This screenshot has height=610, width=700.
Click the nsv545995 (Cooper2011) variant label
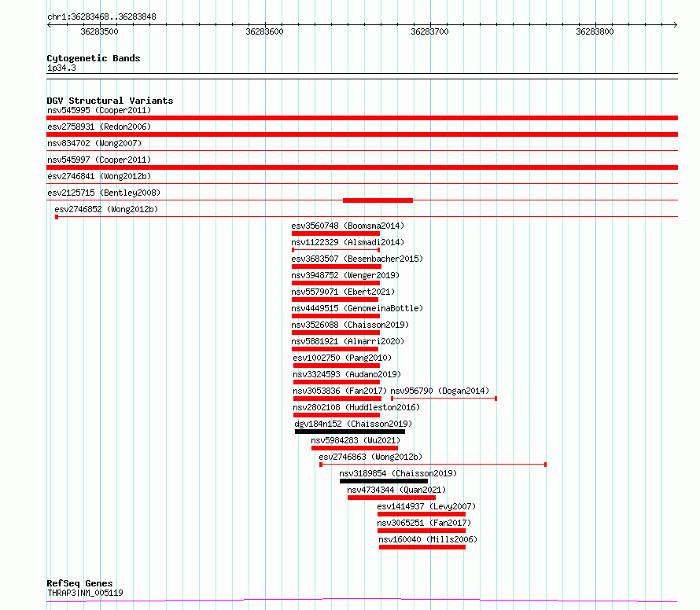99,110
